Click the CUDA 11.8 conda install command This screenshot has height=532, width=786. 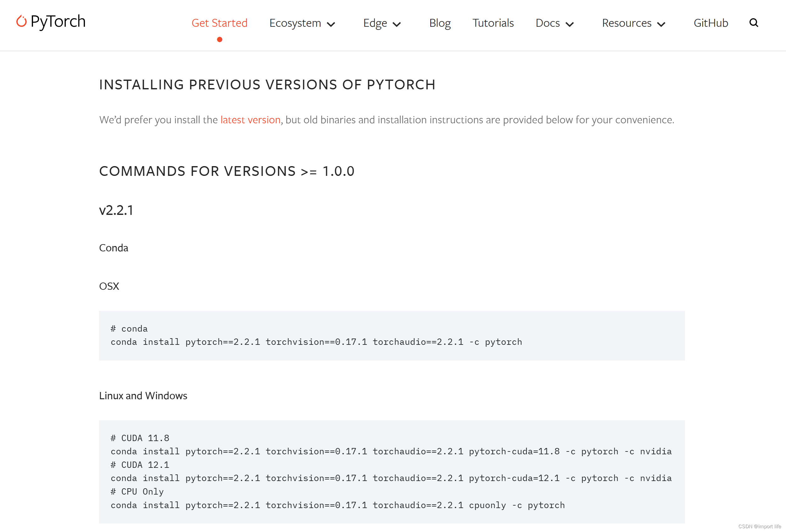(391, 451)
